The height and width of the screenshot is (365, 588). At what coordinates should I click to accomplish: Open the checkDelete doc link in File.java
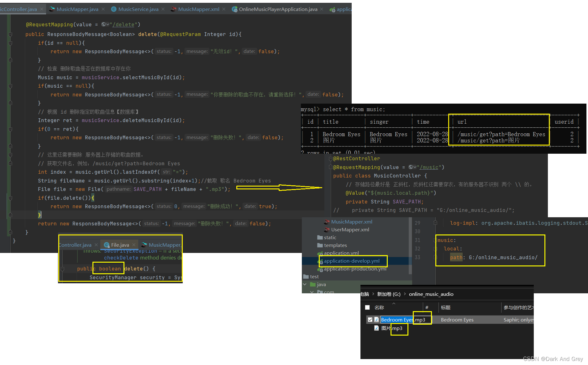tap(121, 258)
